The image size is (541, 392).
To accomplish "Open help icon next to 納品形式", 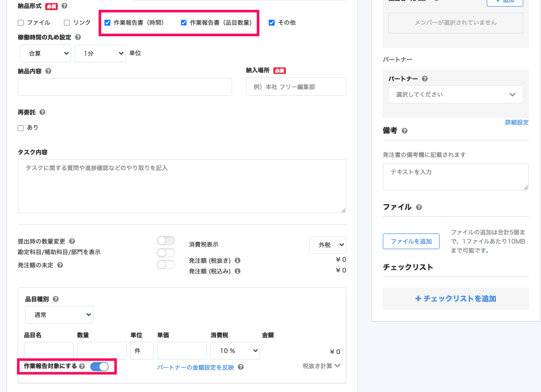I will coord(64,6).
